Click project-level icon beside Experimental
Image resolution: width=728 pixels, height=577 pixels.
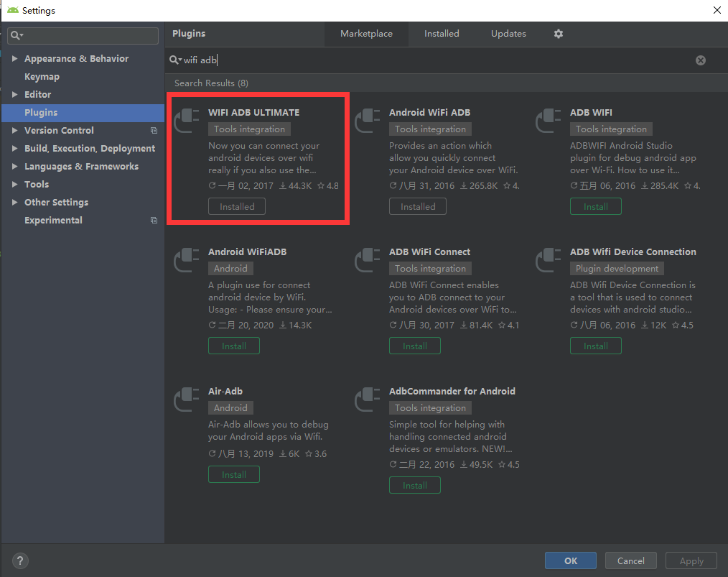pos(154,220)
